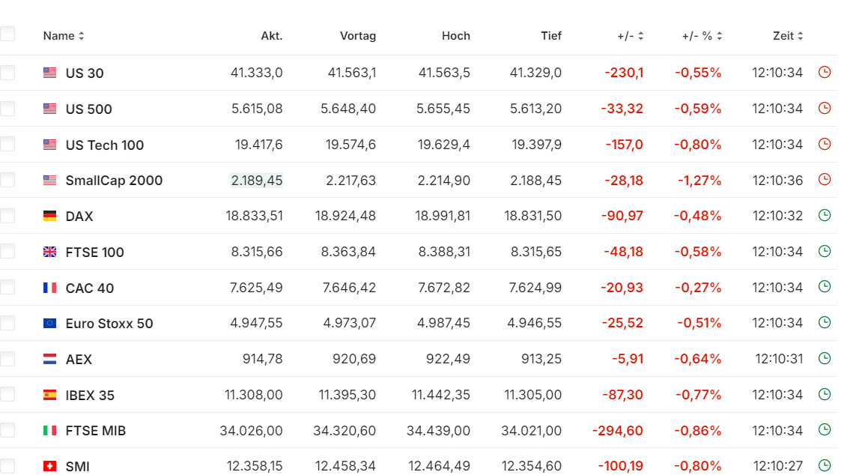Select the CAC 40 row checkbox
Viewport: 868px width, 475px height.
point(7,288)
